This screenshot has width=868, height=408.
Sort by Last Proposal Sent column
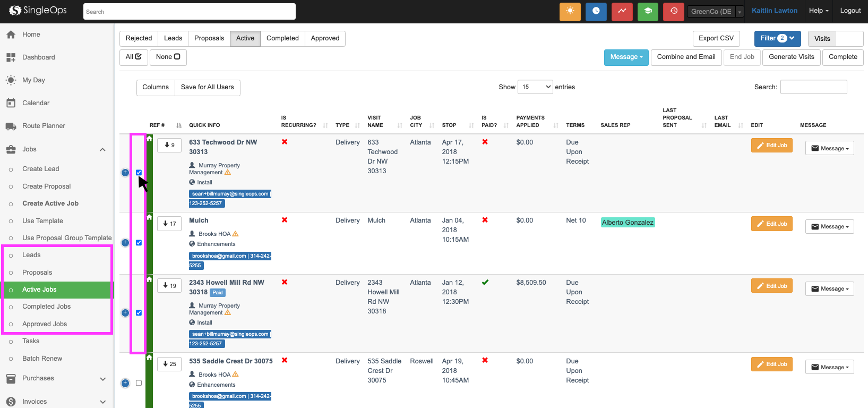[x=704, y=125]
